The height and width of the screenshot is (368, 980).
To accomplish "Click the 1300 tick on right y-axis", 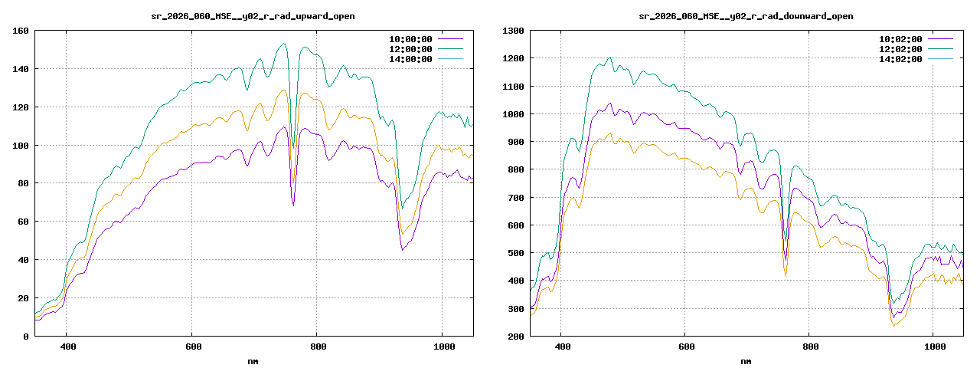I will (x=512, y=31).
